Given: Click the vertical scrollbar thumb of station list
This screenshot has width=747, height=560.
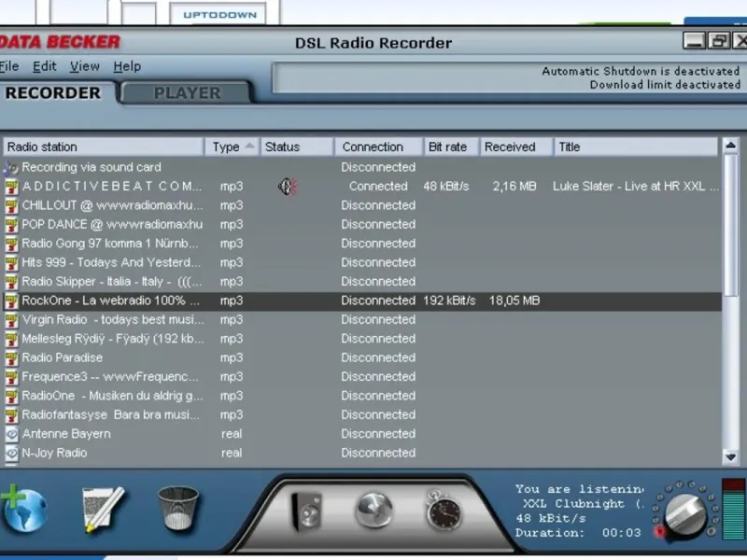Looking at the screenshot, I should (x=730, y=225).
